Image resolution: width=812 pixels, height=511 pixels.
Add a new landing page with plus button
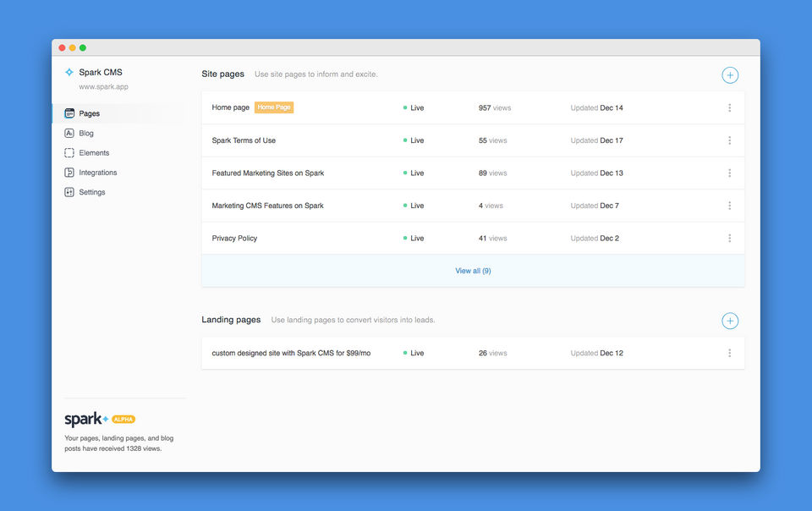730,321
